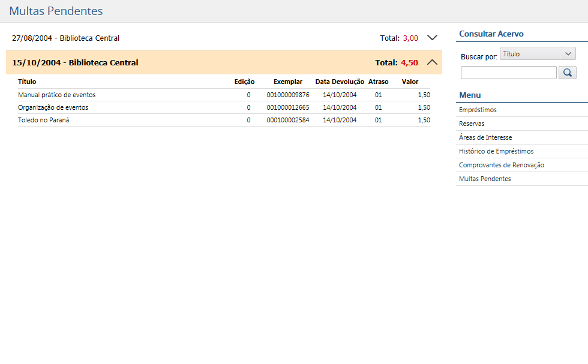Go to Reservas menu item

point(472,124)
